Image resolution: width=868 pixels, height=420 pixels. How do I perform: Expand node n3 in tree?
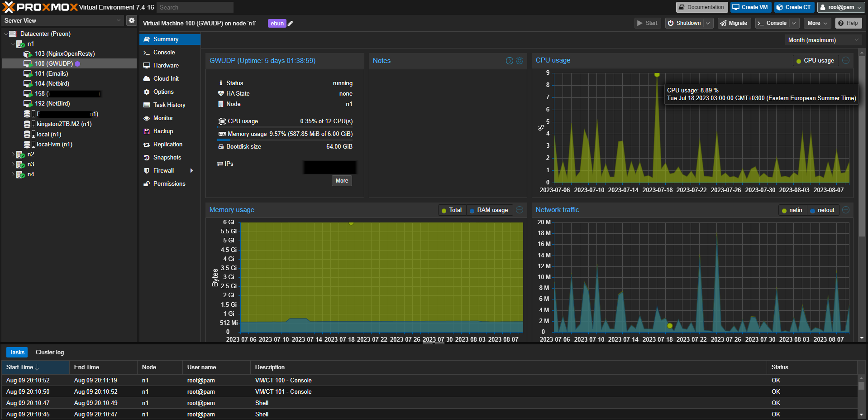[13, 164]
